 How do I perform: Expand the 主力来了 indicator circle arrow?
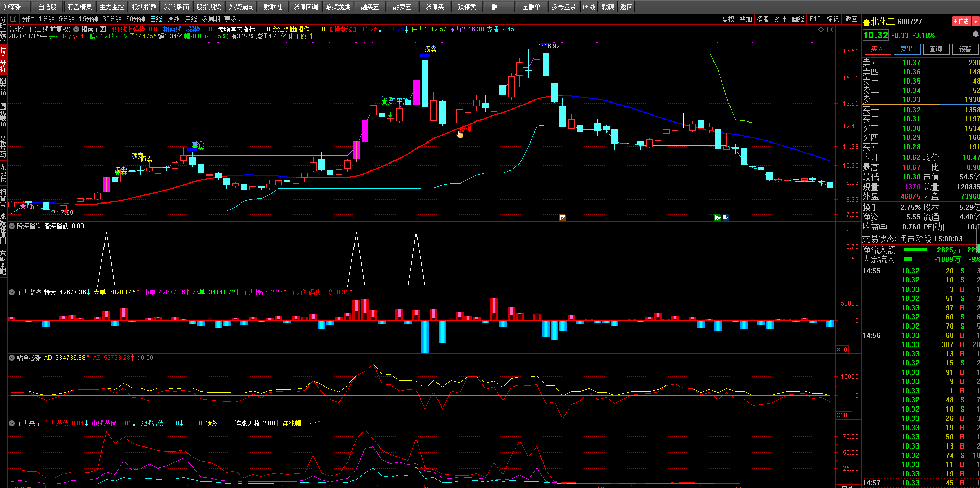12,423
